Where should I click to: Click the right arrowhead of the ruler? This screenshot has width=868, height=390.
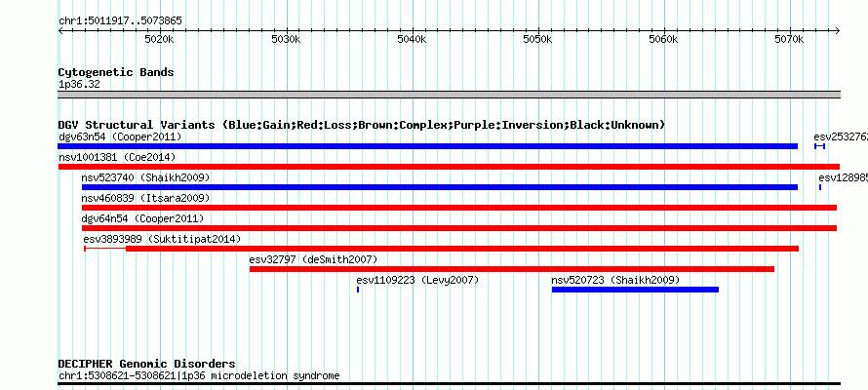tap(838, 31)
